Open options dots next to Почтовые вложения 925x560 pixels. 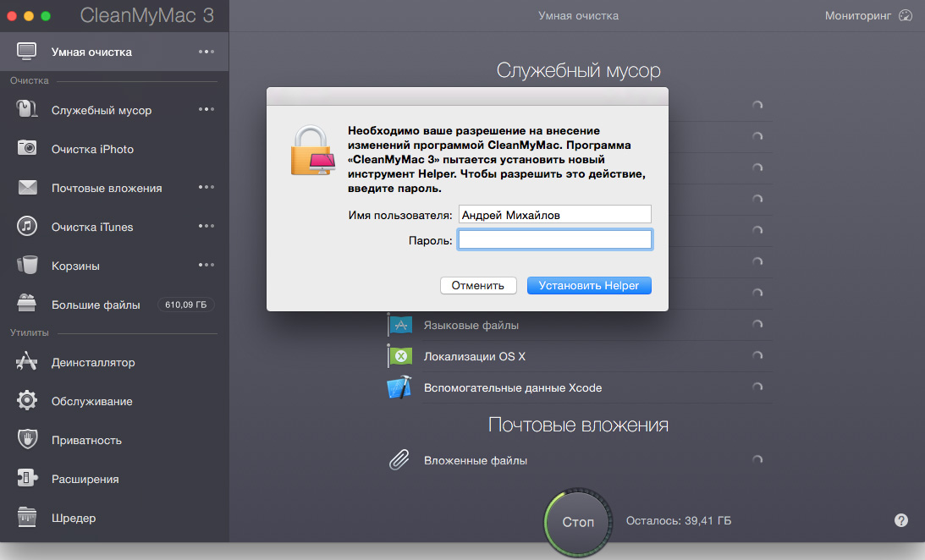coord(206,187)
